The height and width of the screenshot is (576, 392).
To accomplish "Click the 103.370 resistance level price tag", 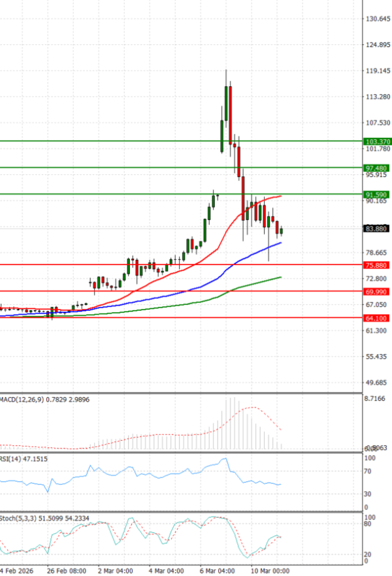I will 377,141.
